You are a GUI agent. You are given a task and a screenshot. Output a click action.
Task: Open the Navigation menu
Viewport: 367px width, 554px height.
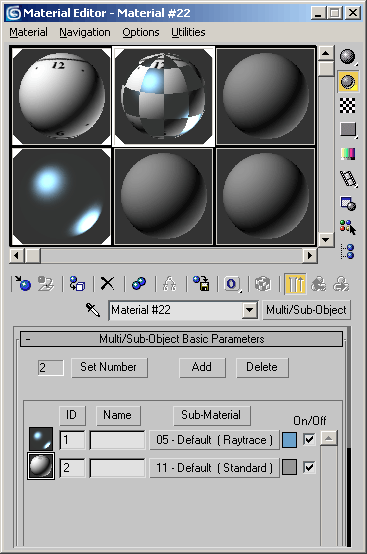click(85, 32)
